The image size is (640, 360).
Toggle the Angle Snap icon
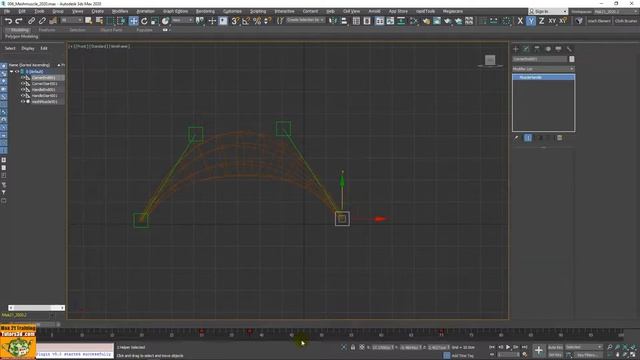(x=246, y=21)
